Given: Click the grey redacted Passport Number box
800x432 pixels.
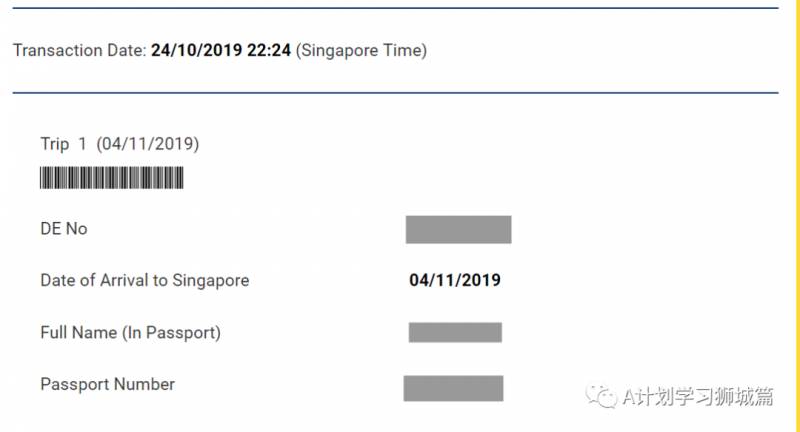Looking at the screenshot, I should point(453,388).
